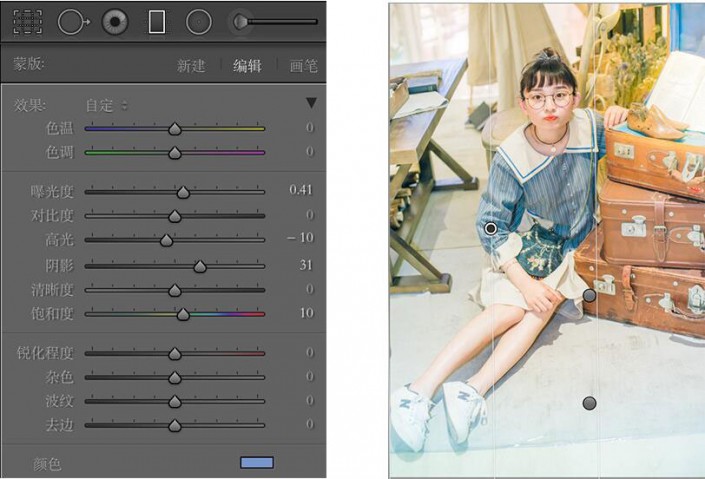
Task: Click the 高光 value -10
Action: point(300,237)
